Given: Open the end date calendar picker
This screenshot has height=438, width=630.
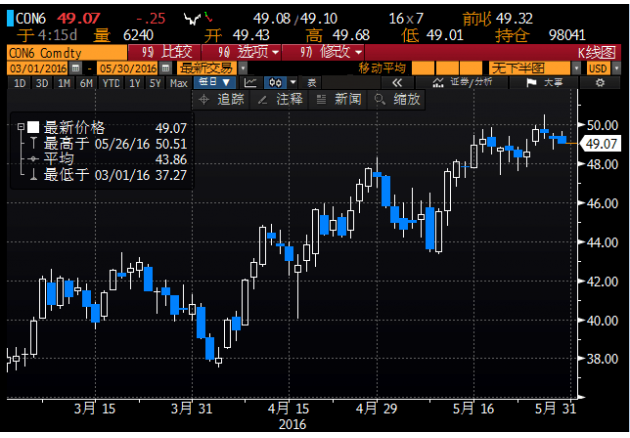Looking at the screenshot, I should 166,68.
